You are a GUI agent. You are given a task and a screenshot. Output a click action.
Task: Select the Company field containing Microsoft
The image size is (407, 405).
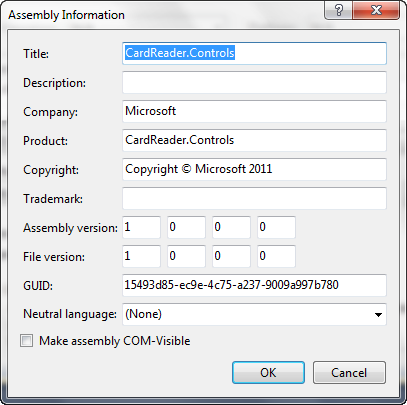pyautogui.click(x=254, y=111)
